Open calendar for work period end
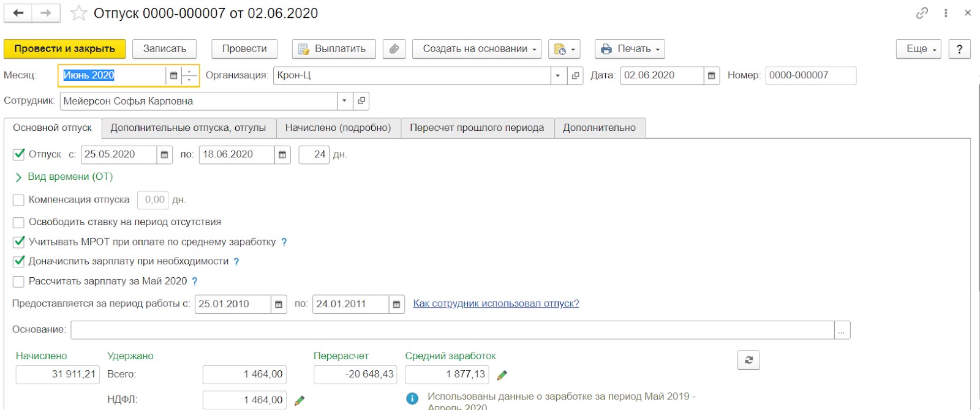The image size is (980, 410). 396,304
